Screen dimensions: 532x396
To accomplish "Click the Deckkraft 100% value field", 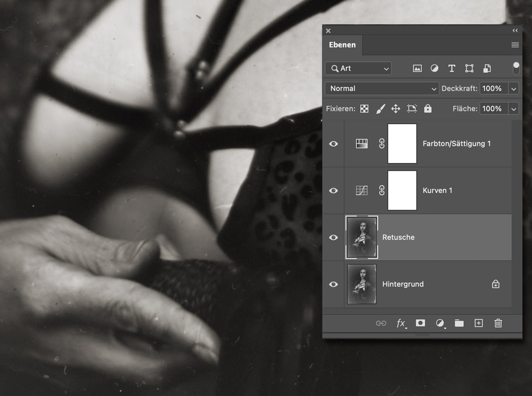I will [x=494, y=88].
